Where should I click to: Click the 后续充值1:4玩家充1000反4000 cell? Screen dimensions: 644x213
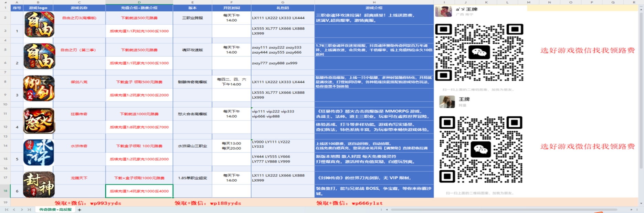click(x=139, y=191)
